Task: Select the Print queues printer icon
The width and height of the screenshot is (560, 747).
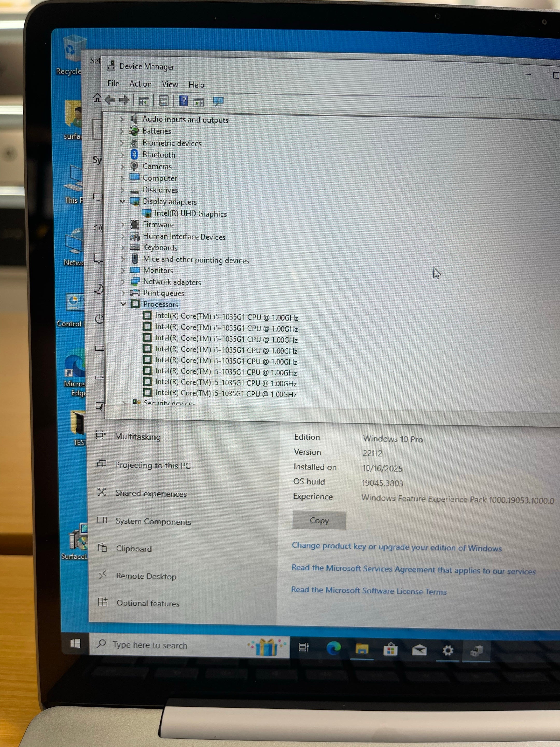Action: (135, 293)
